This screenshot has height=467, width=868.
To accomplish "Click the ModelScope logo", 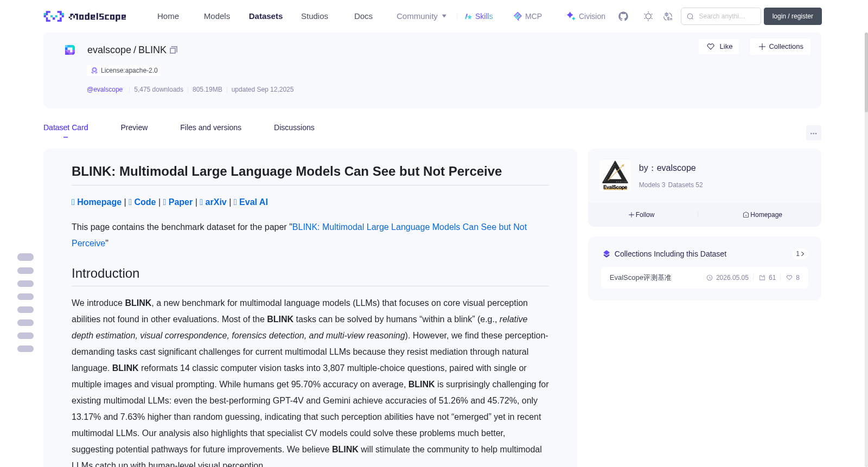I will [85, 16].
